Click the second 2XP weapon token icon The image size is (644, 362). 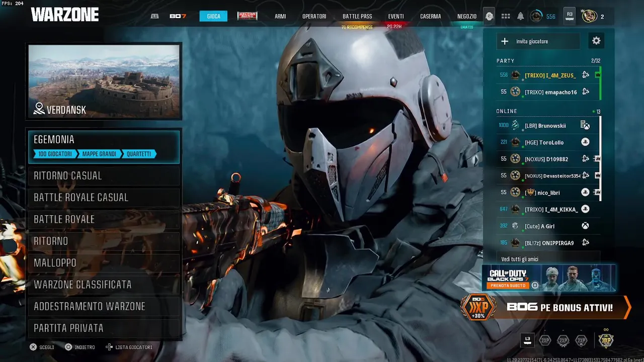tap(563, 340)
